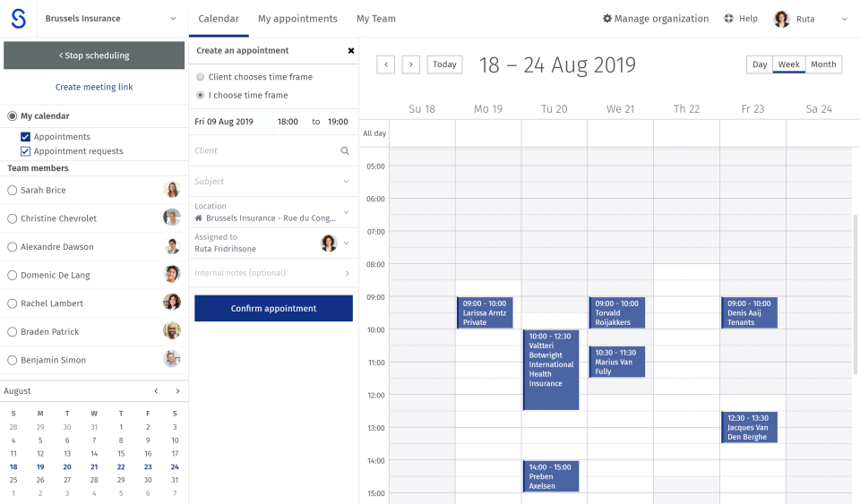Select Benjamin Simon team member radio
The width and height of the screenshot is (860, 504).
[12, 360]
